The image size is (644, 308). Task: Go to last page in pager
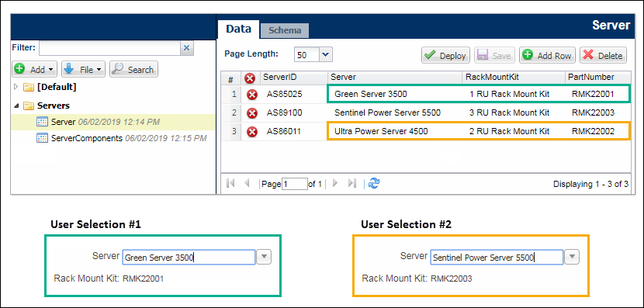351,184
